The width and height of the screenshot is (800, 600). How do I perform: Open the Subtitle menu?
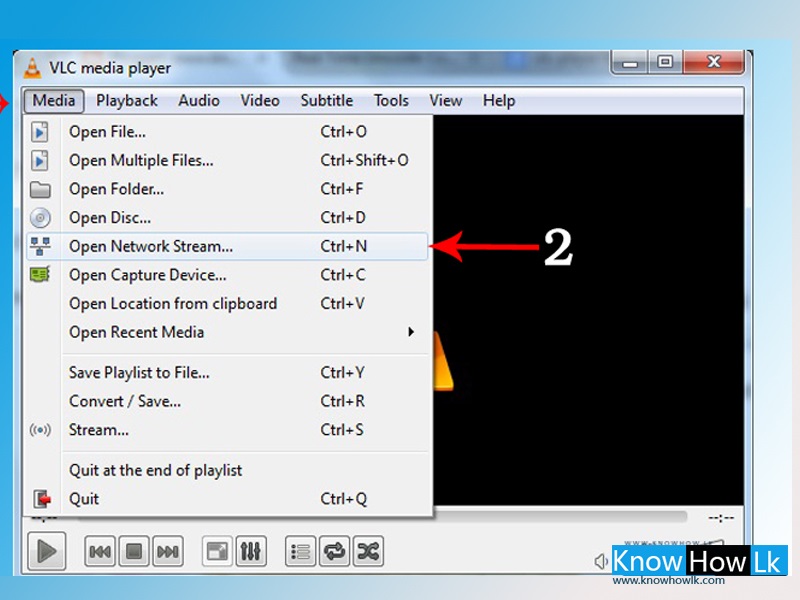click(327, 101)
